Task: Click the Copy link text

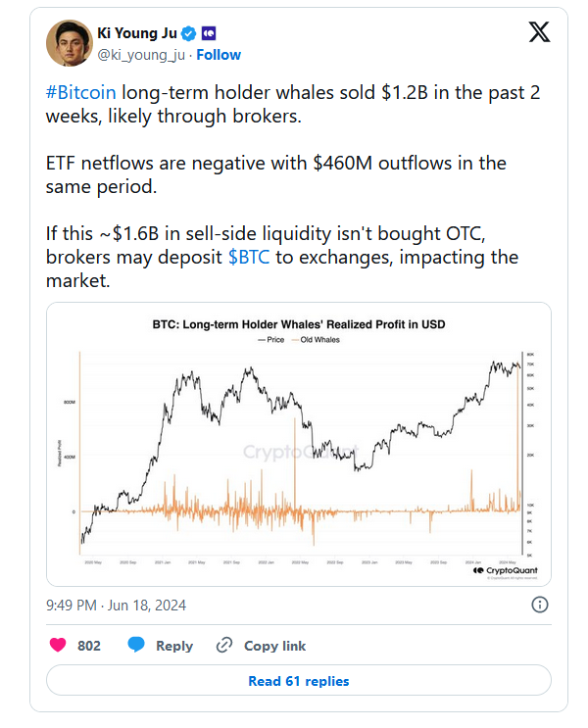Action: click(x=274, y=646)
